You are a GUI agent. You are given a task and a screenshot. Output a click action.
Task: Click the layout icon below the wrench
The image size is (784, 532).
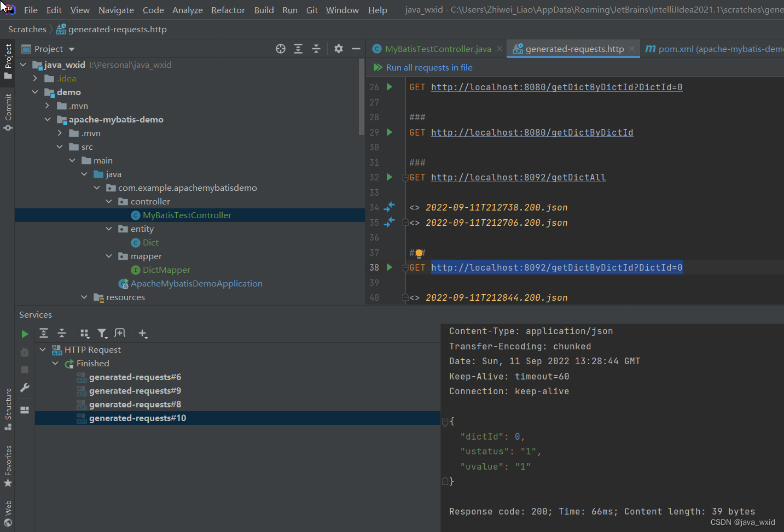pyautogui.click(x=25, y=410)
